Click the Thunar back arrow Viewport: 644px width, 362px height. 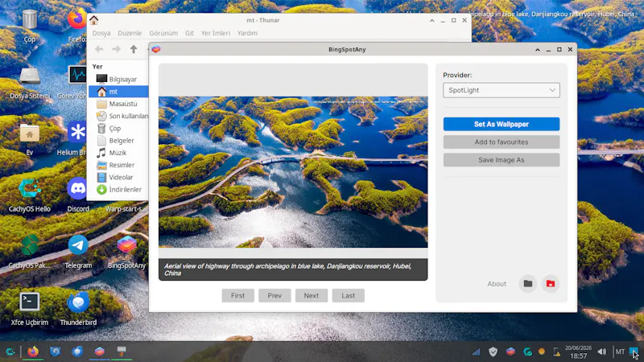tap(99, 49)
